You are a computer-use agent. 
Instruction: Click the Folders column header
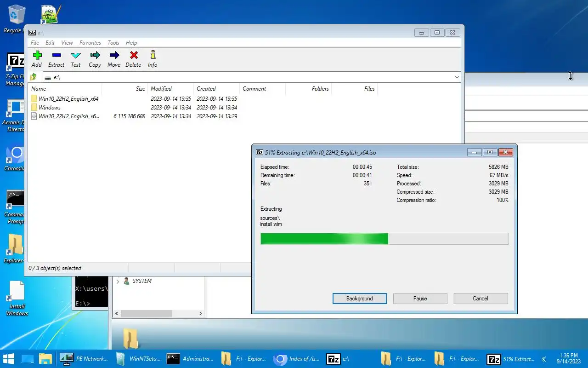tap(308, 89)
